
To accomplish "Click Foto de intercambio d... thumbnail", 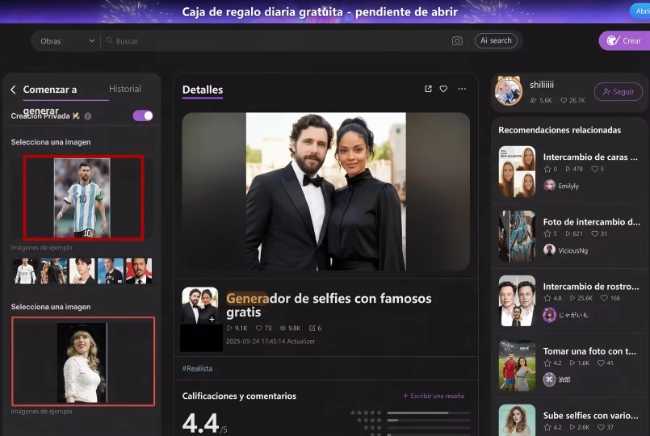I will tap(517, 236).
